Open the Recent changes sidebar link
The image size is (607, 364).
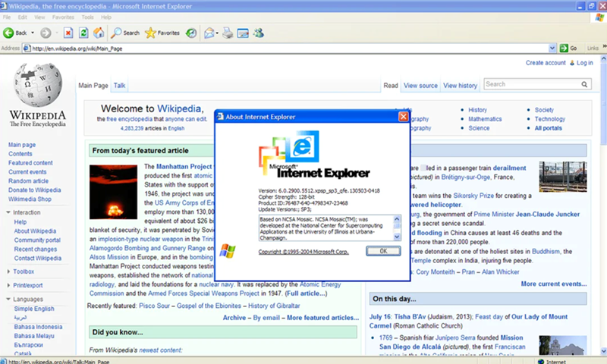(x=35, y=249)
